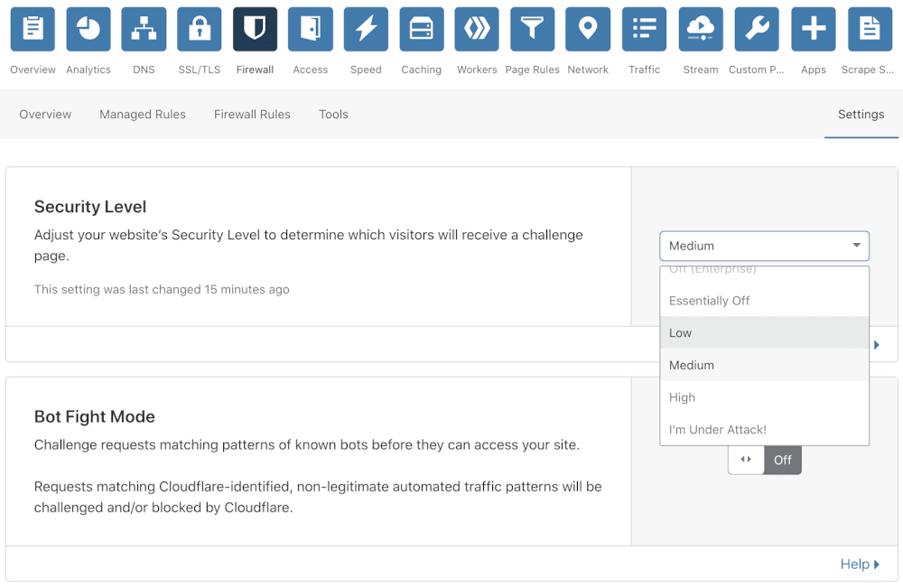Select Essentially Off in the dropdown list

coord(764,301)
